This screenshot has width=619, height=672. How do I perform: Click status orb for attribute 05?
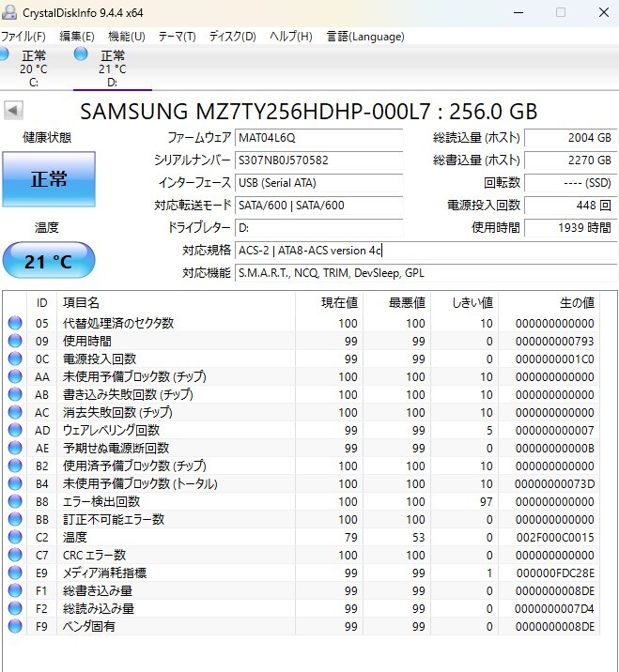pyautogui.click(x=15, y=323)
